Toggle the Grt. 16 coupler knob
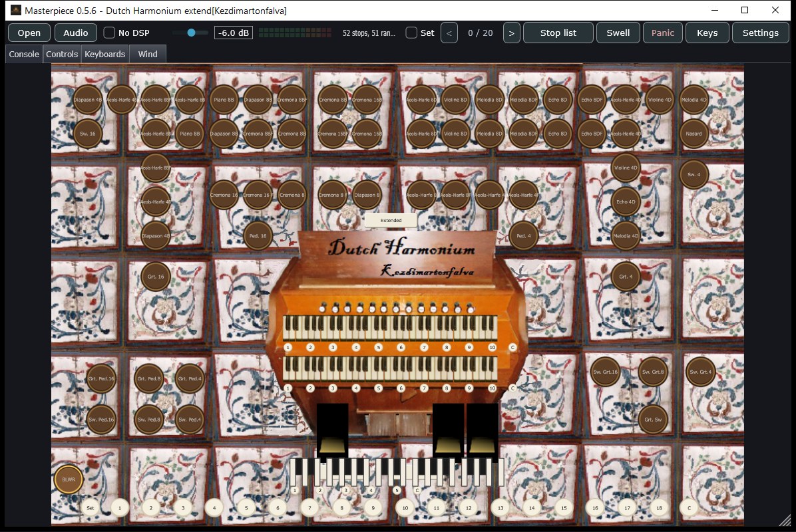796x532 pixels. (156, 277)
